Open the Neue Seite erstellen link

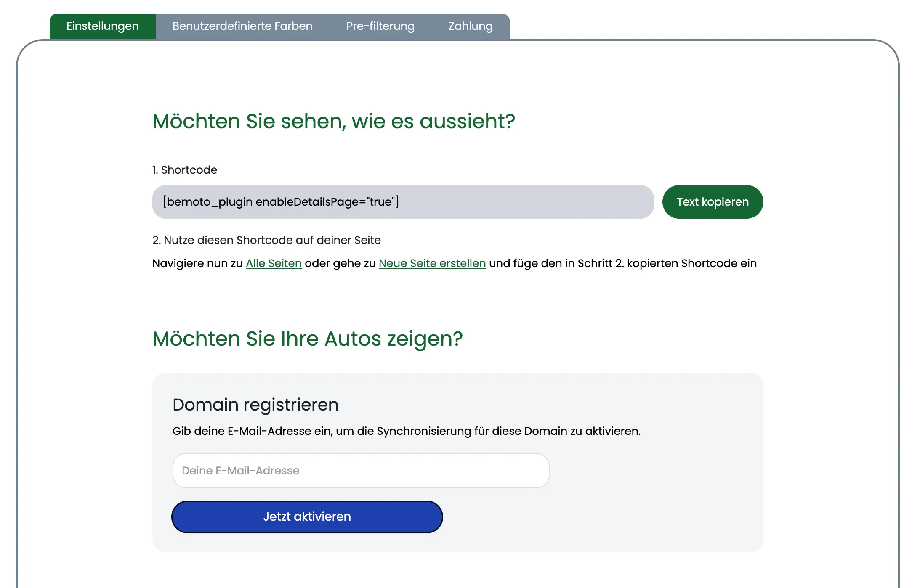coord(432,263)
